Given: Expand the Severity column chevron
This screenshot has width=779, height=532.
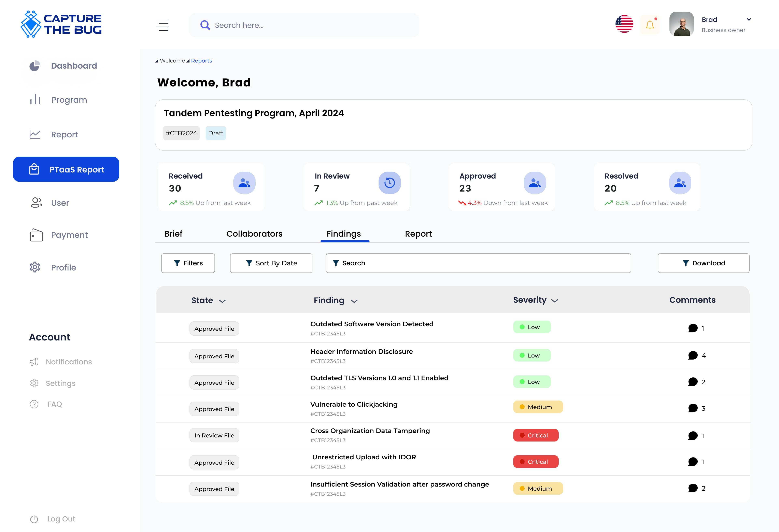Looking at the screenshot, I should [555, 301].
